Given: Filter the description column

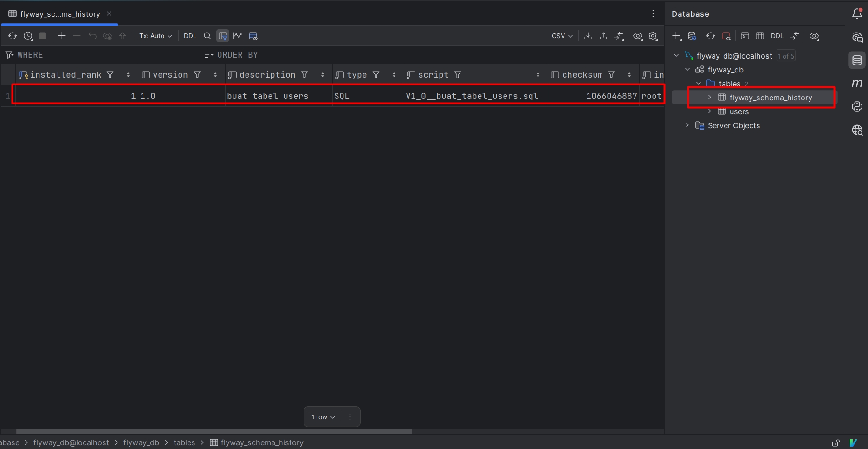Looking at the screenshot, I should (304, 75).
